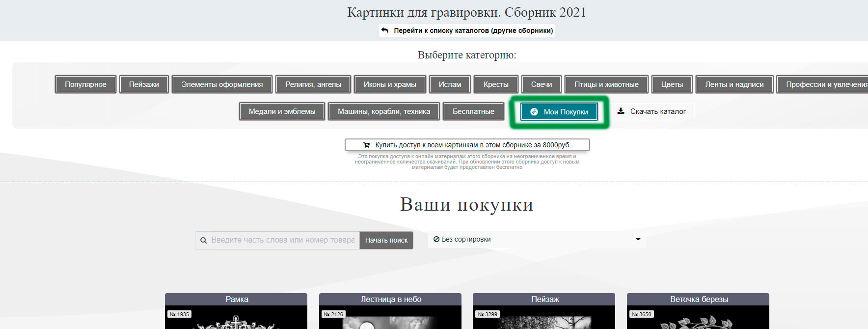Click the Скачать каталог link
The height and width of the screenshot is (329, 868).
click(657, 111)
